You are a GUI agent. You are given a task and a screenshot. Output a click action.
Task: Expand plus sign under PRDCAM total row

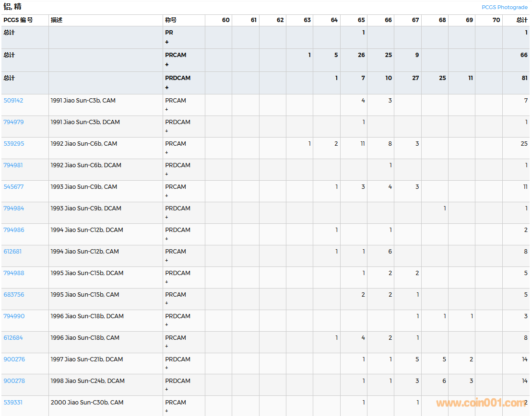tap(167, 88)
